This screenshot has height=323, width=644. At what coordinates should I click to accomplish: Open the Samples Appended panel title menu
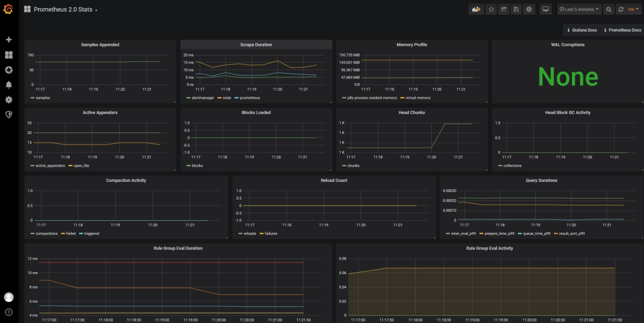coord(100,45)
